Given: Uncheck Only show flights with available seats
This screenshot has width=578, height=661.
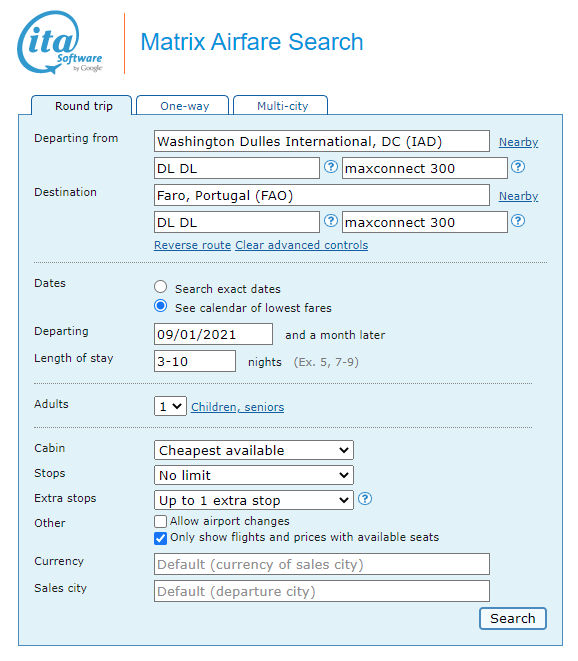Looking at the screenshot, I should [160, 538].
